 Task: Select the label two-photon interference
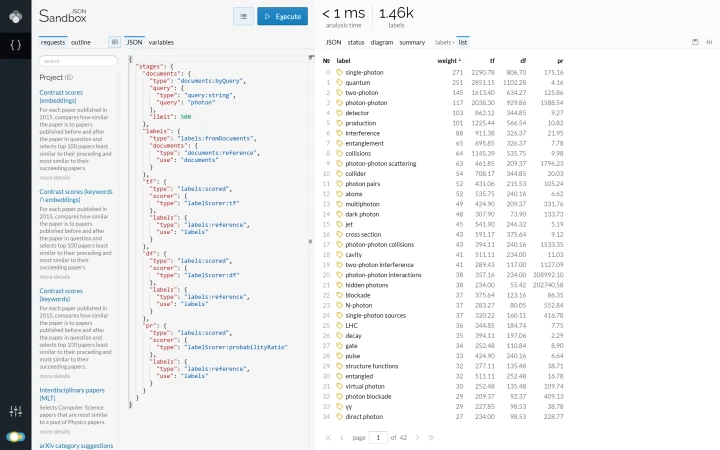[379, 265]
